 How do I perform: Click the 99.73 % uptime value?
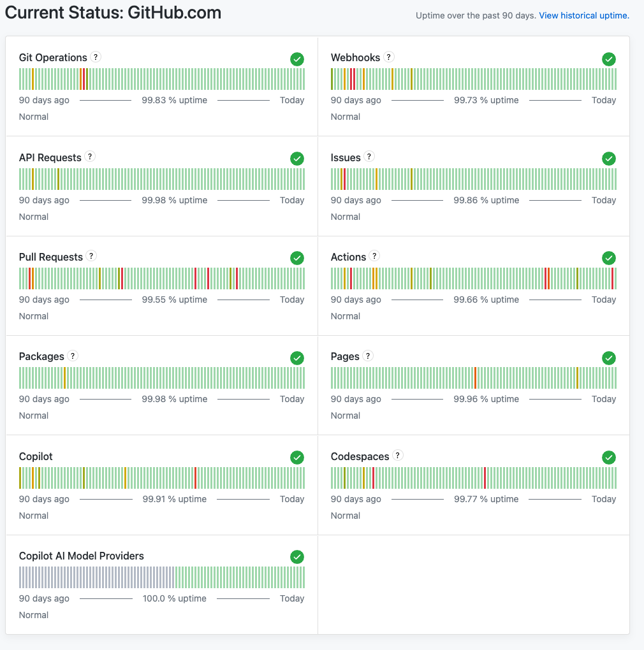click(x=487, y=100)
